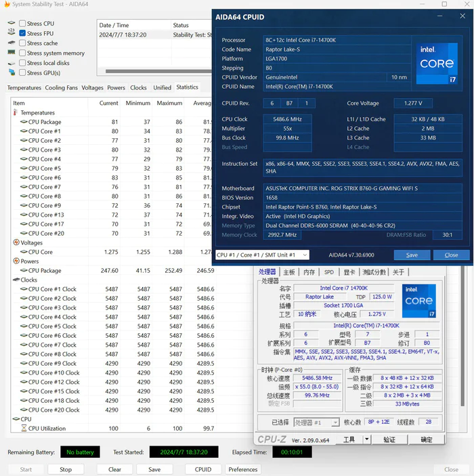Click the 验证 button in CPU-Z
This screenshot has width=474, height=476.
tap(389, 439)
